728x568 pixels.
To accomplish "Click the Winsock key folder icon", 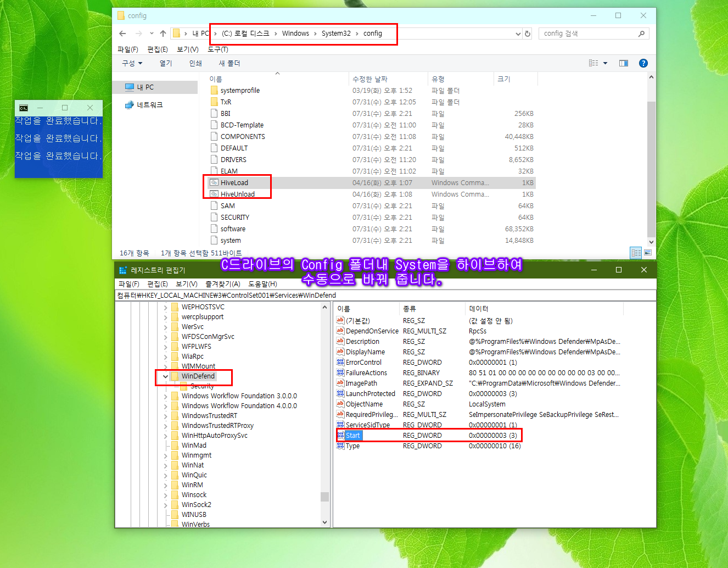I will [175, 495].
